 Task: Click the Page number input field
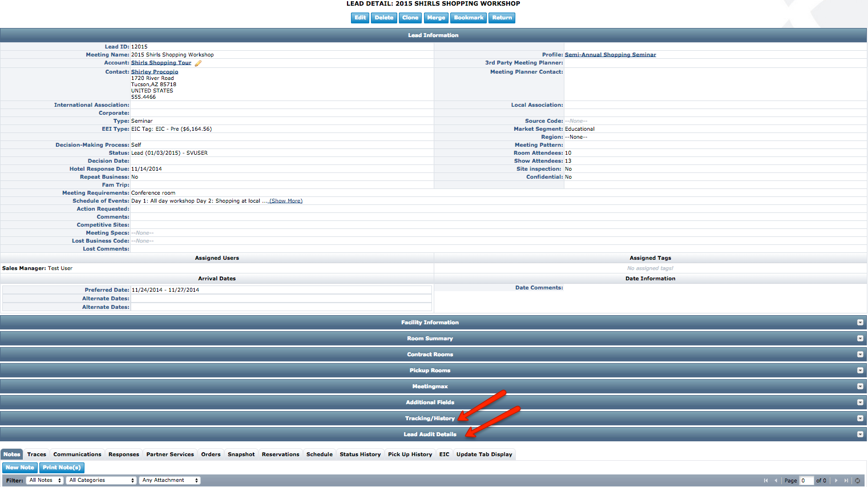pyautogui.click(x=806, y=481)
